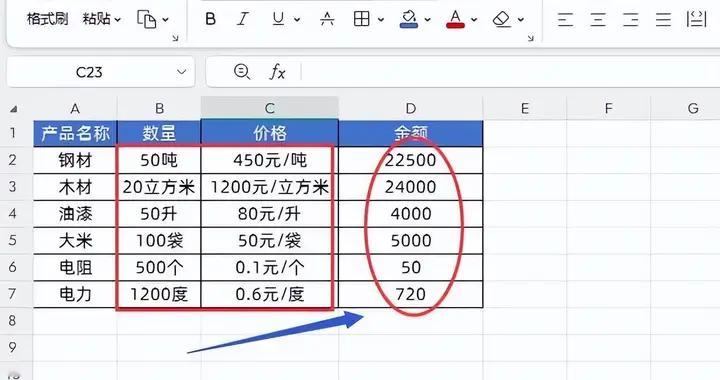Screen dimensions: 720x380
Task: Open the borders dropdown arrow
Action: tap(381, 20)
